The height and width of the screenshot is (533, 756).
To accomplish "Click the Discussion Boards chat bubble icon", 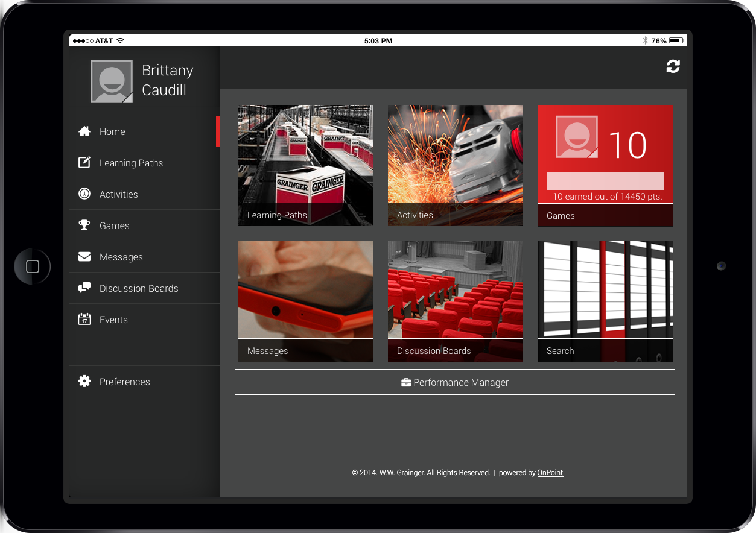I will (84, 288).
